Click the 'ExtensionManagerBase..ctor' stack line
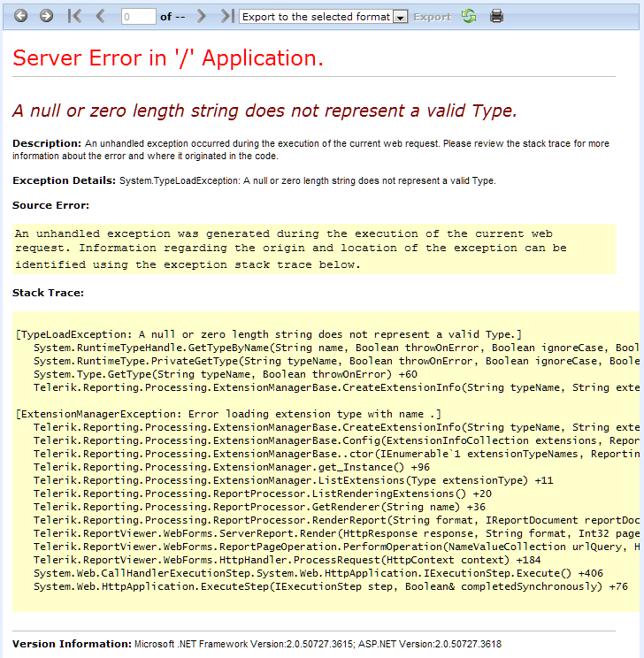 [336, 454]
